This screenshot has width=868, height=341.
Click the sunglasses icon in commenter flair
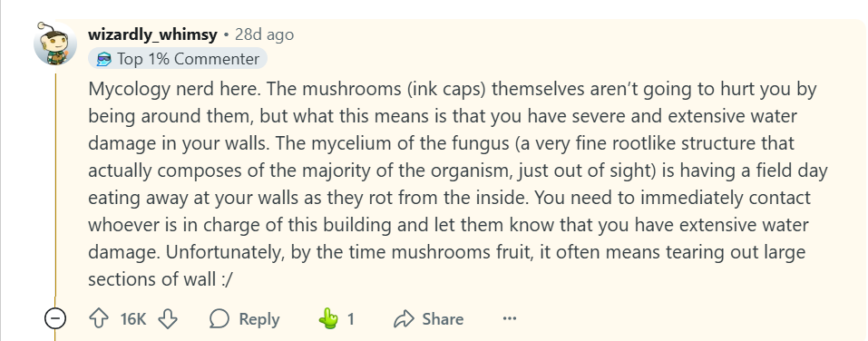[x=104, y=59]
